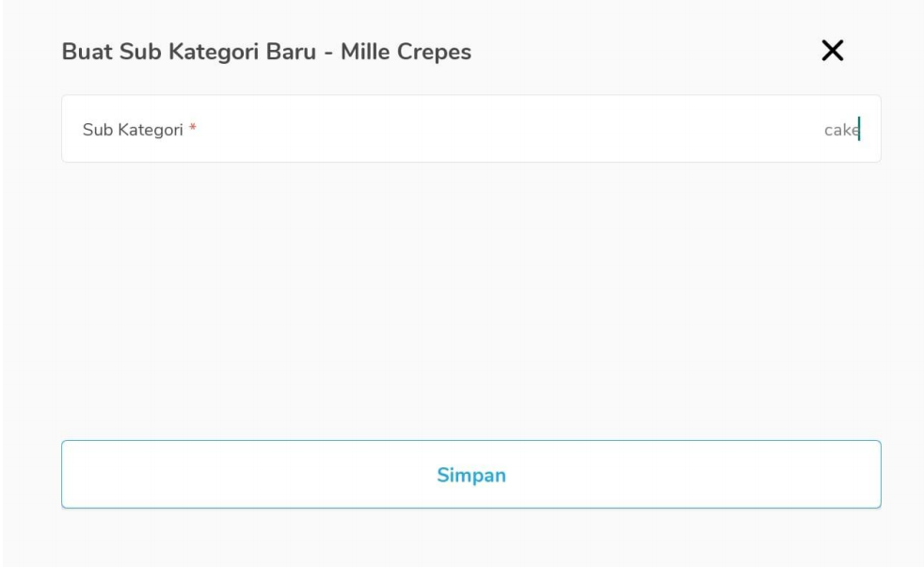Click the Simpan button

pyautogui.click(x=470, y=475)
